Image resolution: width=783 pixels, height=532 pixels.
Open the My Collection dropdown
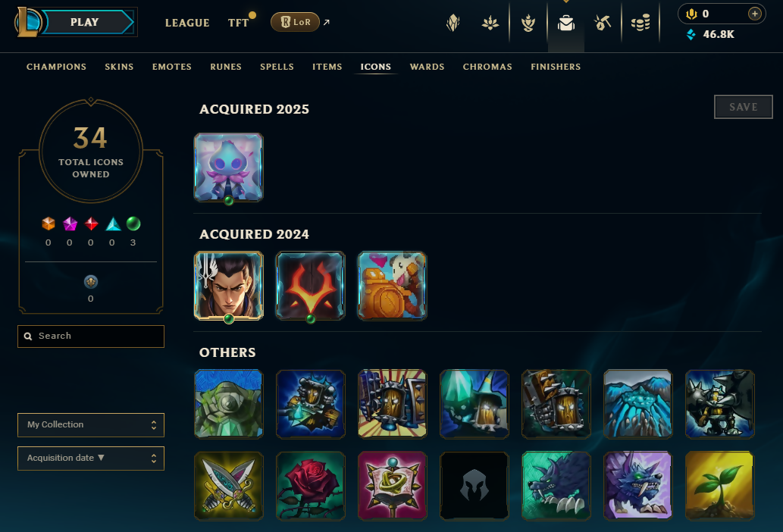pyautogui.click(x=91, y=424)
